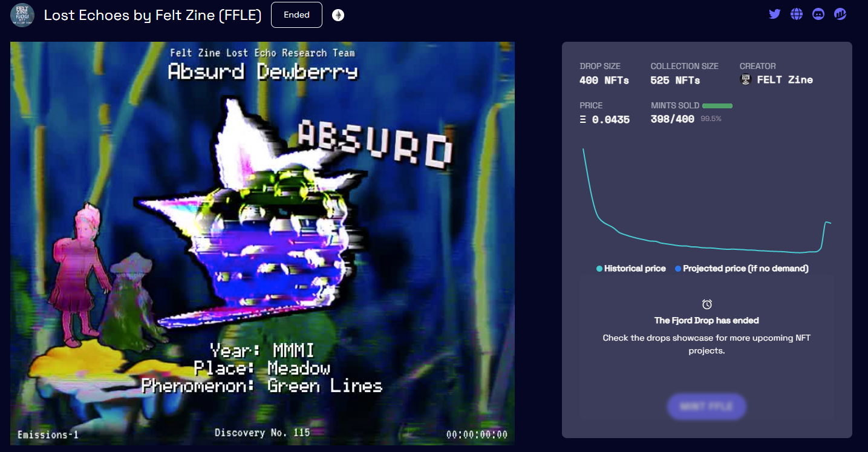Select the Historical price legend entry
This screenshot has width=868, height=452.
click(631, 268)
